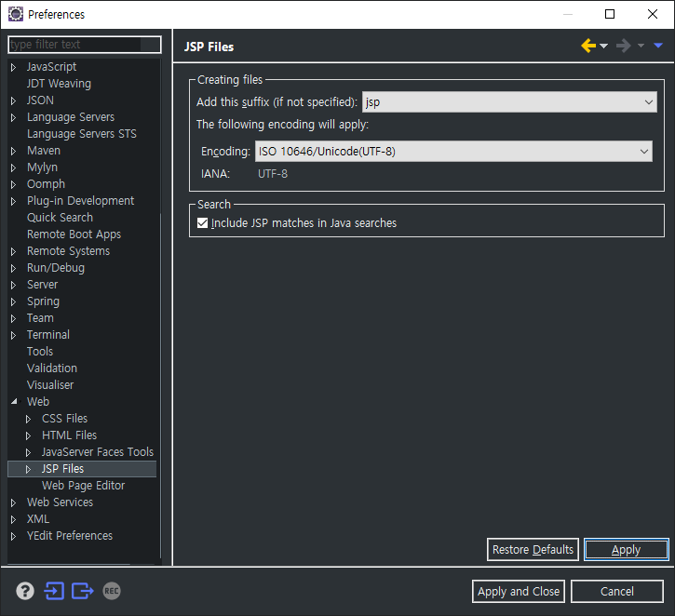The height and width of the screenshot is (616, 675).
Task: Click the Apply button
Action: (627, 550)
